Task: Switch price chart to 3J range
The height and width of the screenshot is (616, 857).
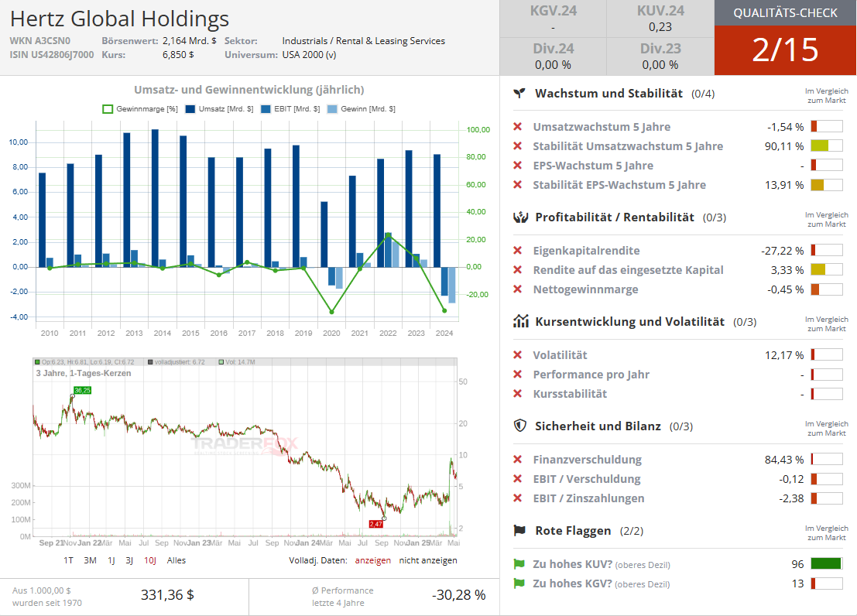Action: click(x=129, y=560)
